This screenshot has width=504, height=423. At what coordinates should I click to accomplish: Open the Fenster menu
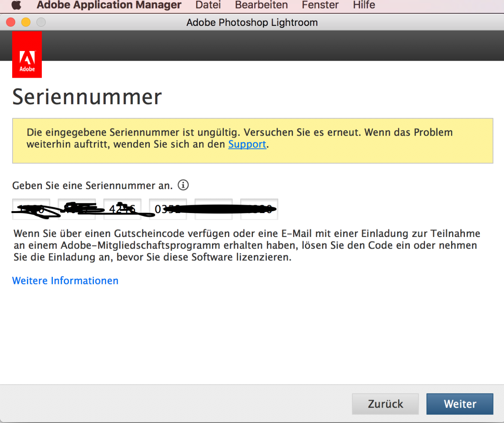click(320, 5)
